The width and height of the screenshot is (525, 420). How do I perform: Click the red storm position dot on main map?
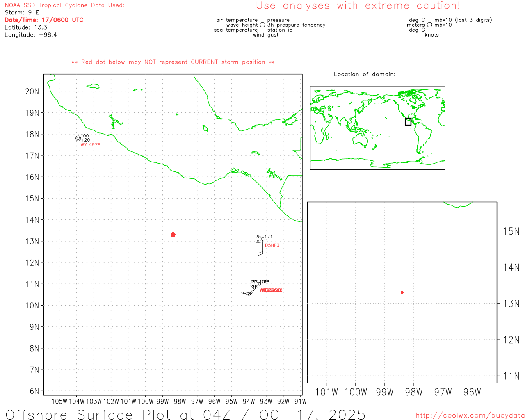tap(173, 235)
